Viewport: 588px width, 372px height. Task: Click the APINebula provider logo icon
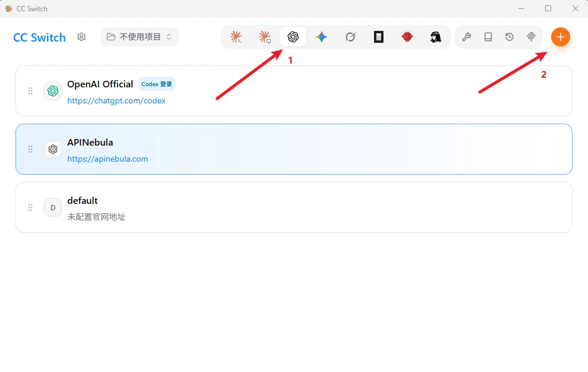pos(53,149)
